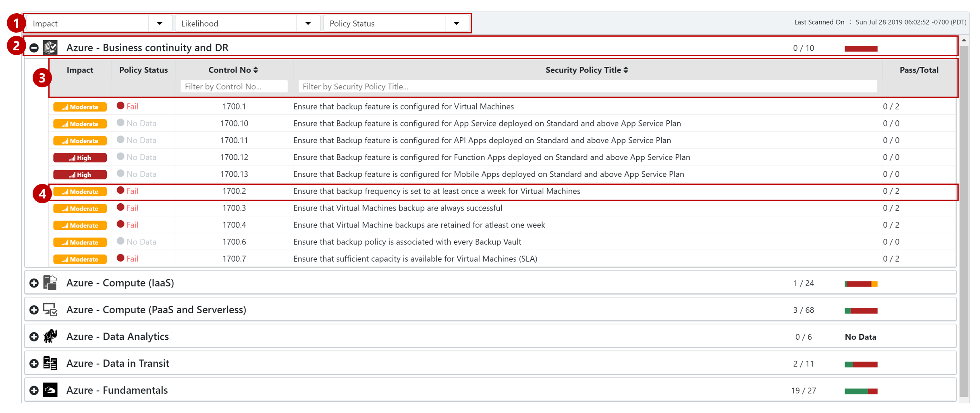Screen dimensions: 980x413
Task: Click 0 / 10 count for Business continuity
Action: point(804,48)
